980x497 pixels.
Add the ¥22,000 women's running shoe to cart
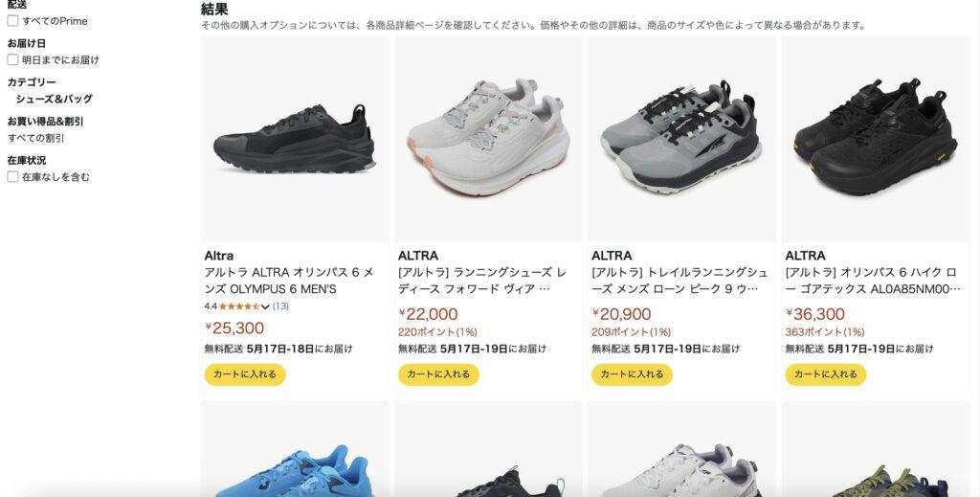(438, 374)
